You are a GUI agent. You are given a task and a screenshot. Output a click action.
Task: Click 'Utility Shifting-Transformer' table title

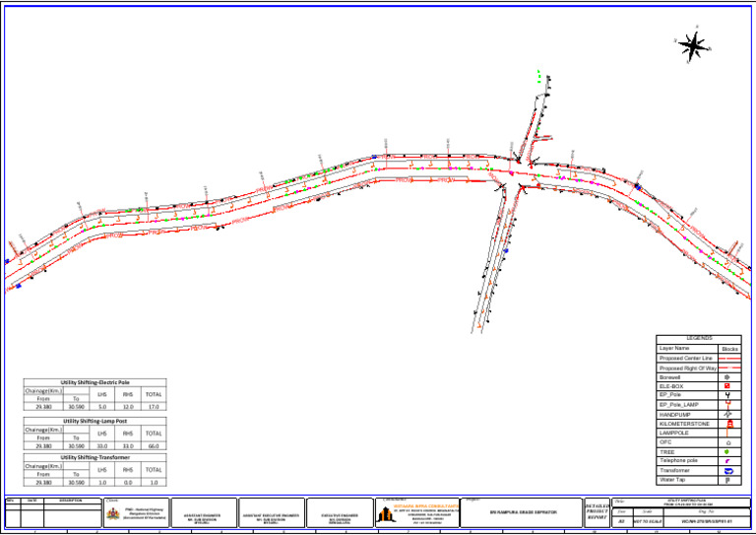tap(94, 457)
